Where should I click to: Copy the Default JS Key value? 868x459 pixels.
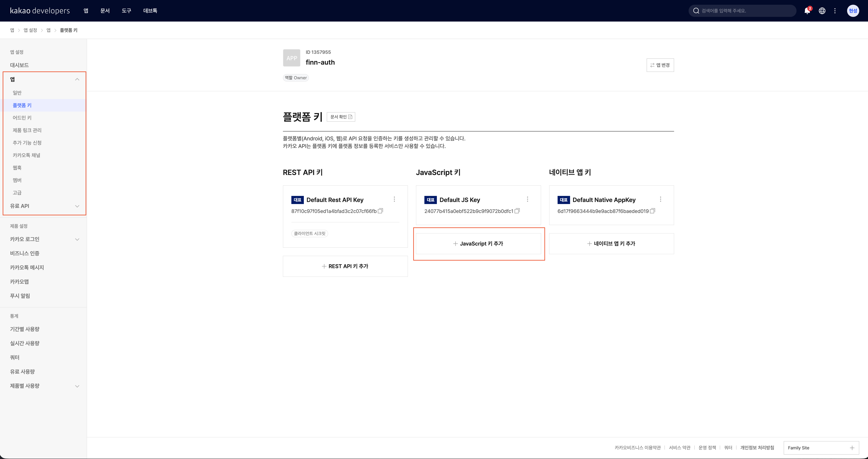pyautogui.click(x=517, y=211)
